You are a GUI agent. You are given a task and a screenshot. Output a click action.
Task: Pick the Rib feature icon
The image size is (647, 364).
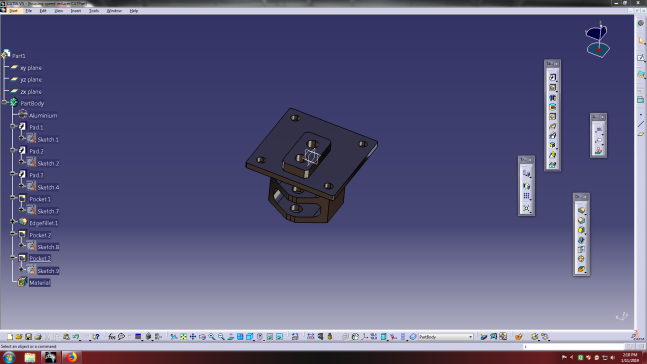click(553, 126)
